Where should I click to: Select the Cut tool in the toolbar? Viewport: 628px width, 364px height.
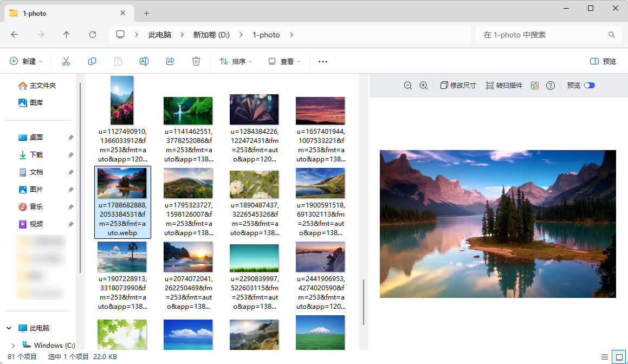66,61
